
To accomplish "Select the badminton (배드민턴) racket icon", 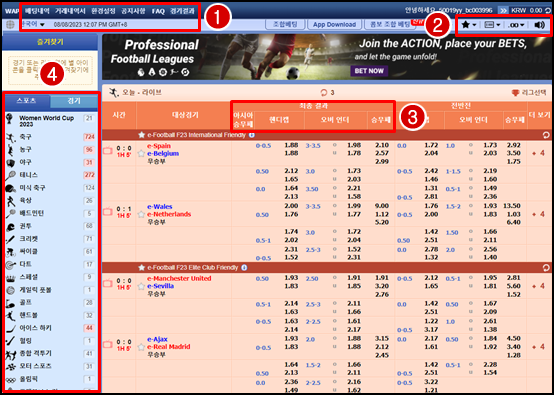I will [11, 213].
